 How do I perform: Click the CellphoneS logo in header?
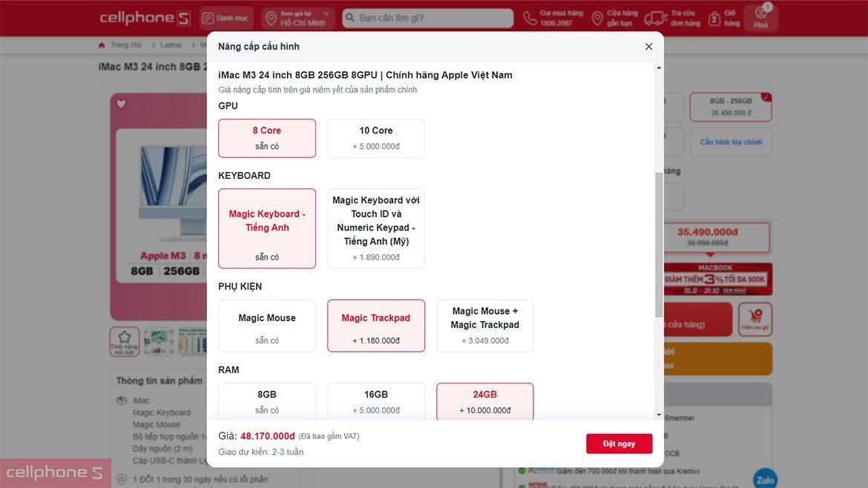coord(145,19)
